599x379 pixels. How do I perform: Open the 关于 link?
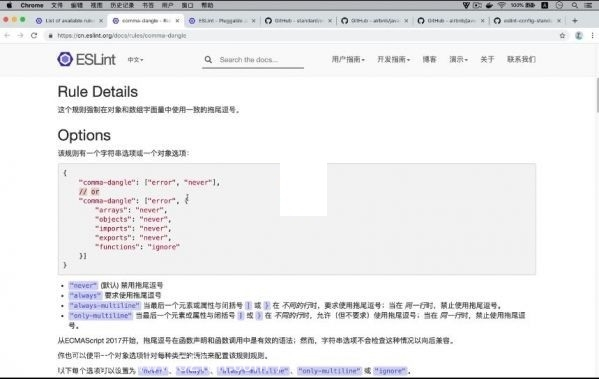487,59
